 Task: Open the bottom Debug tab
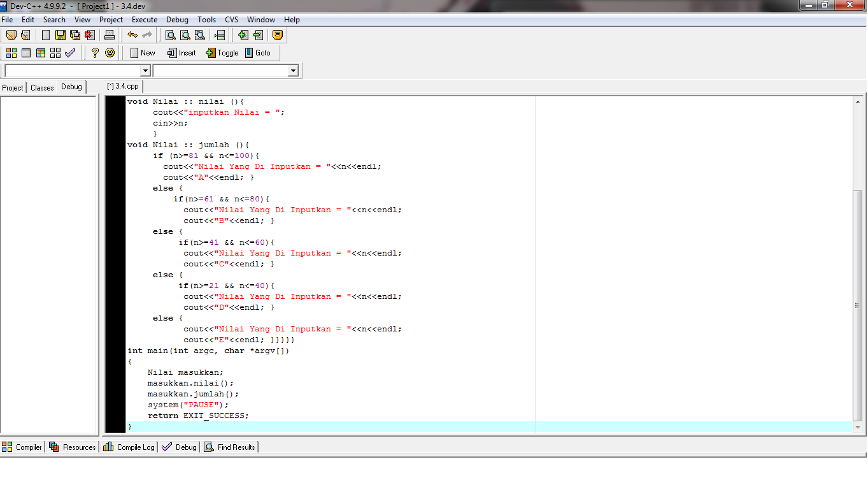click(179, 447)
